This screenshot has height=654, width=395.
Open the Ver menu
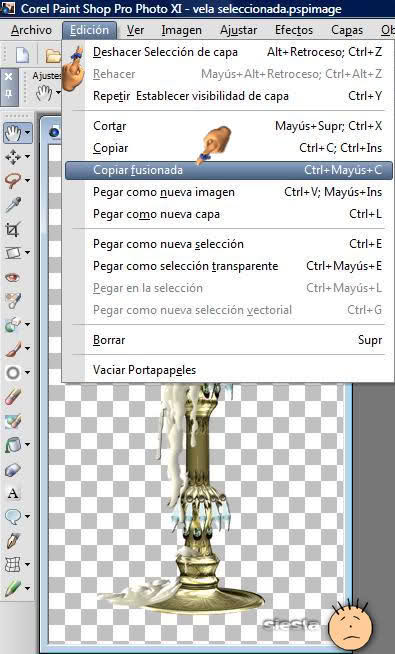point(136,30)
